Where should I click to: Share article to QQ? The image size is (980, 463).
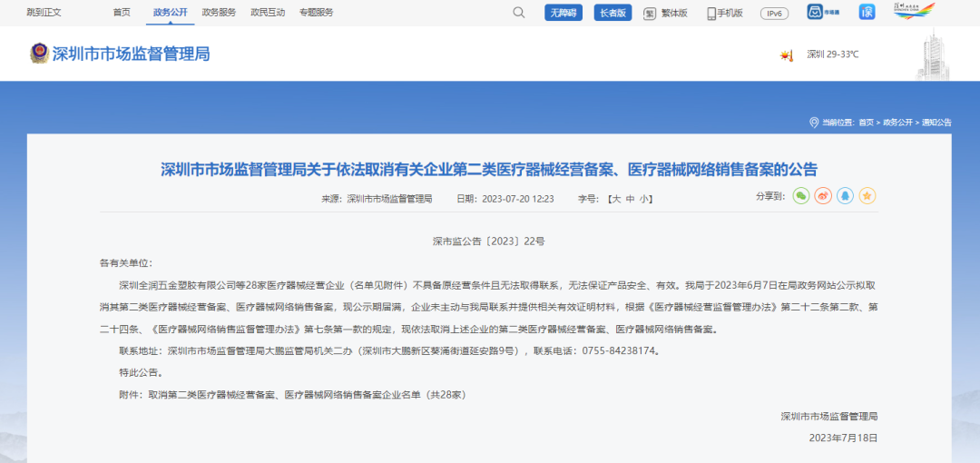[x=846, y=195]
